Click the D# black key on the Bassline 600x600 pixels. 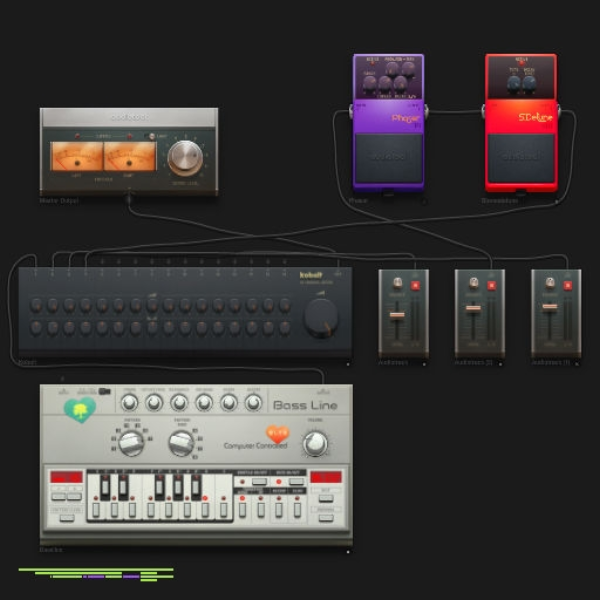tap(123, 487)
